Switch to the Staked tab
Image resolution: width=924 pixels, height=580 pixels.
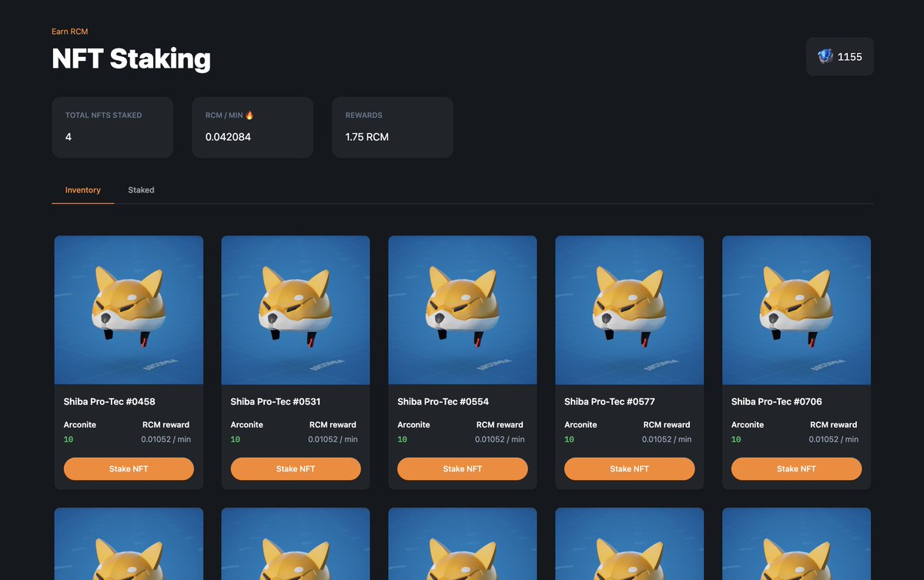point(141,189)
